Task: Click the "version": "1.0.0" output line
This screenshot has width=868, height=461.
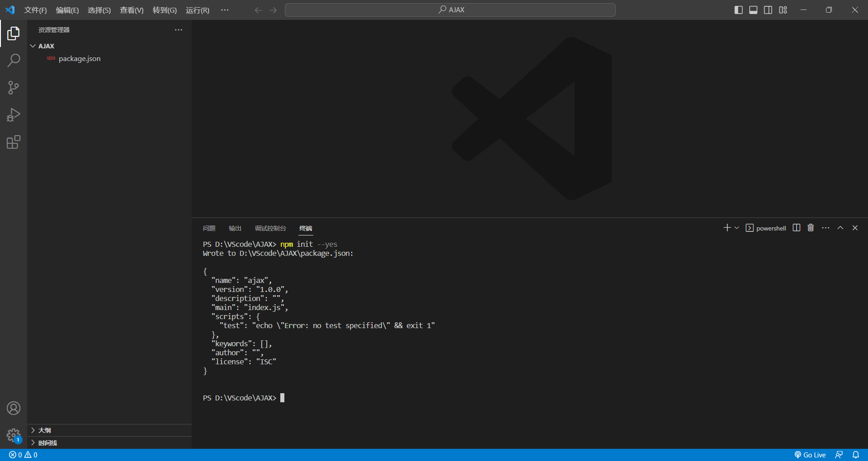Action: click(x=250, y=289)
